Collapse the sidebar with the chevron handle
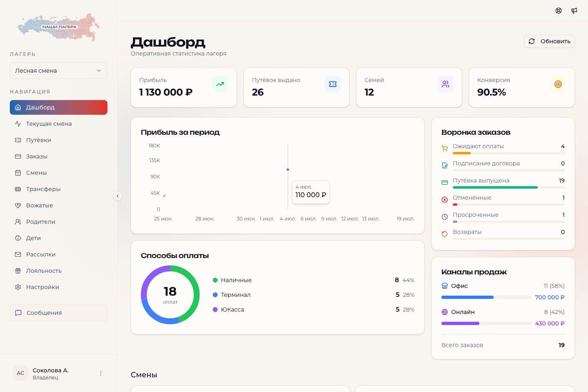 click(x=118, y=196)
